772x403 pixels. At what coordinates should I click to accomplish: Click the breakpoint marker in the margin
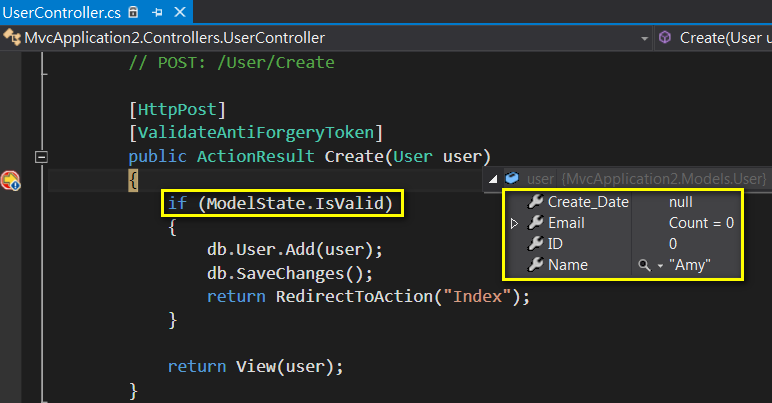(x=10, y=181)
